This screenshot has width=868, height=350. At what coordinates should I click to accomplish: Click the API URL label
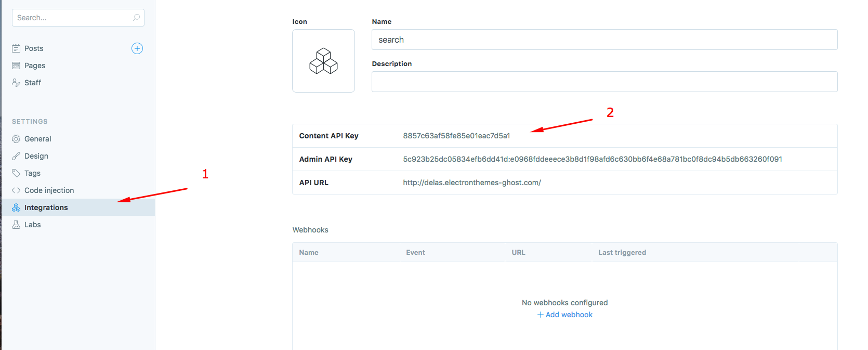pos(314,183)
